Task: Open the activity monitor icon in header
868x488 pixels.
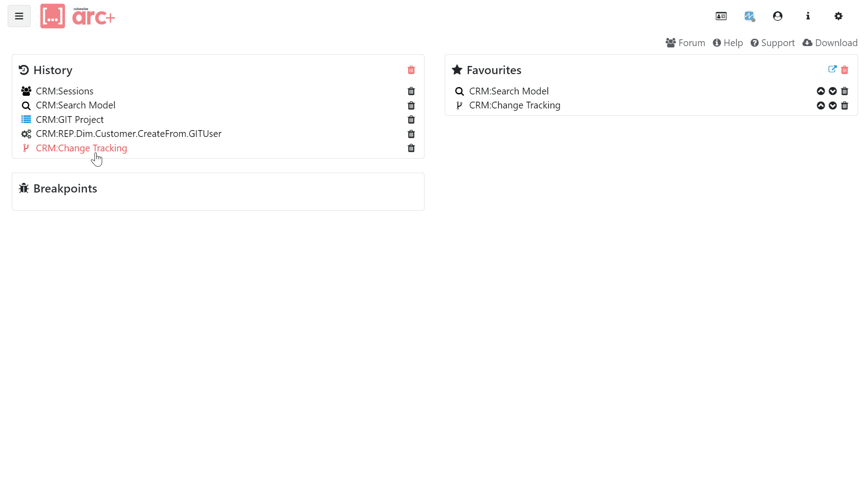Action: (x=750, y=16)
